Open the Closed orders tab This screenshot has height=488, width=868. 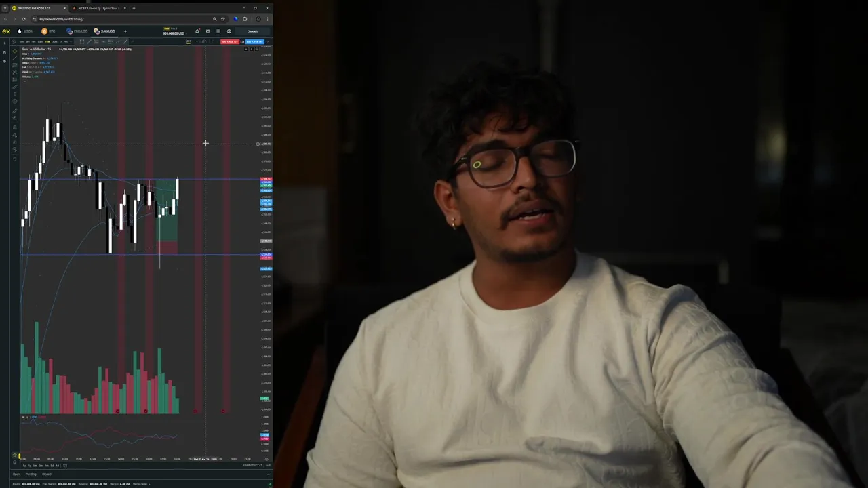[47, 474]
